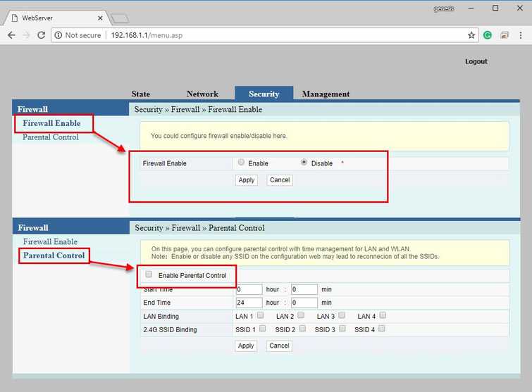Maximize the browser window
The width and height of the screenshot is (532, 392).
point(495,8)
